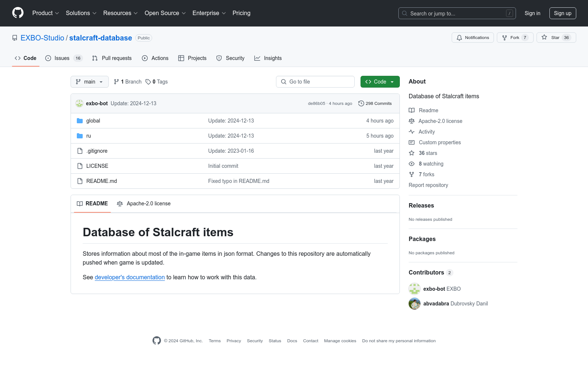Click the Sign up button
Viewport: 588px width, 368px height.
click(563, 13)
